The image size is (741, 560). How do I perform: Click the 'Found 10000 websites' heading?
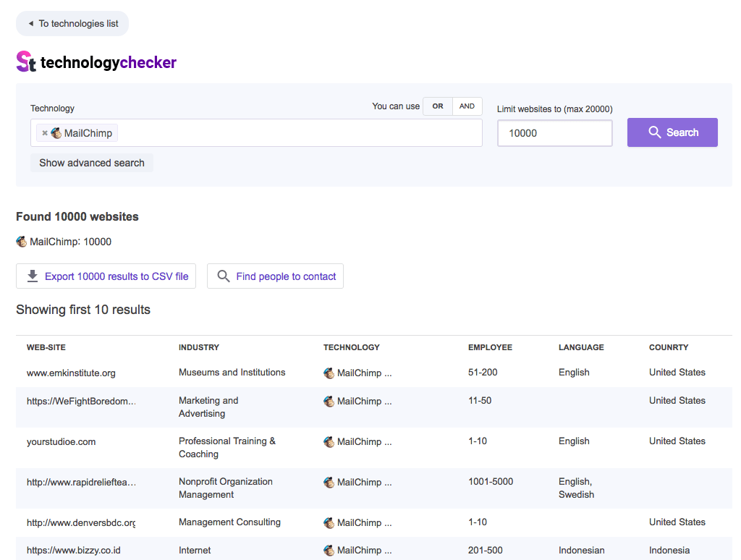tap(77, 216)
